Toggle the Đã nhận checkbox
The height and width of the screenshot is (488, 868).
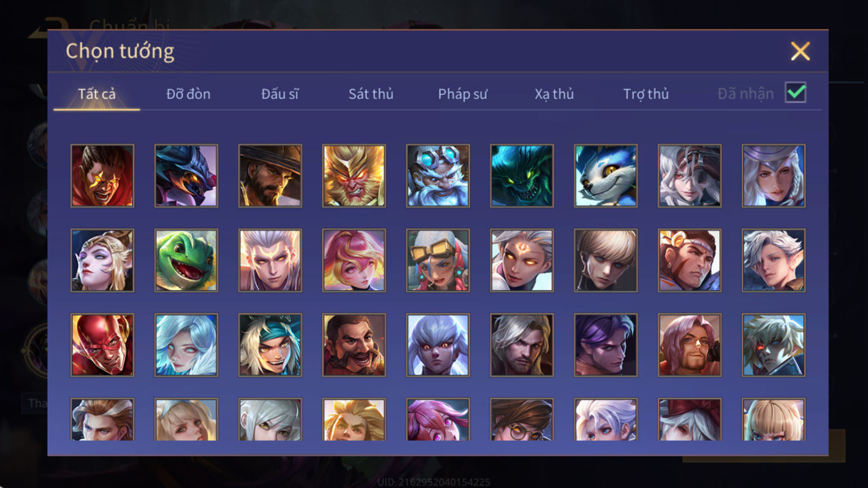(795, 93)
